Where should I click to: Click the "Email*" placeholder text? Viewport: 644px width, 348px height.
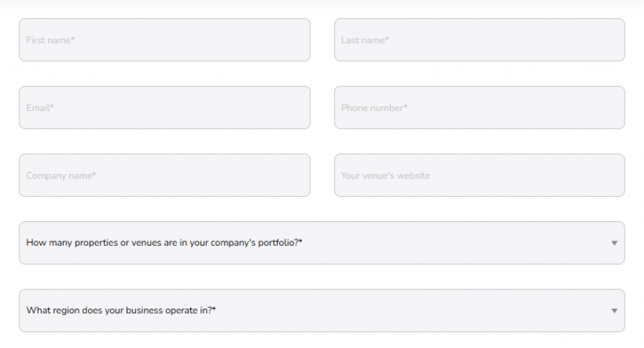[40, 108]
